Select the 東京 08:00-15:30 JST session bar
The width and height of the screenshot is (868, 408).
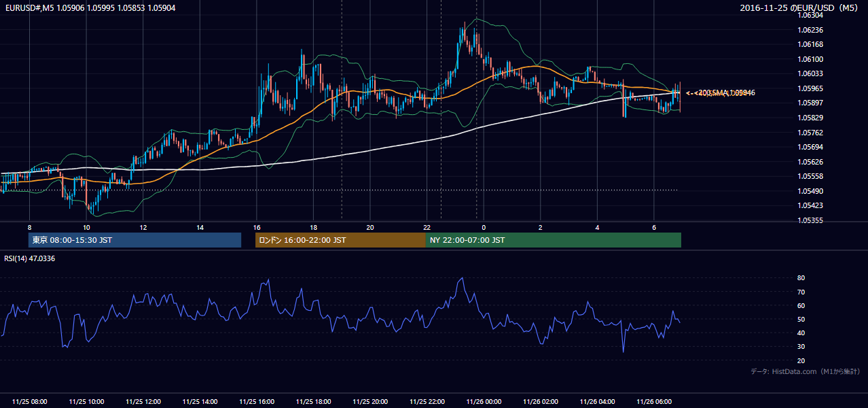(x=134, y=240)
